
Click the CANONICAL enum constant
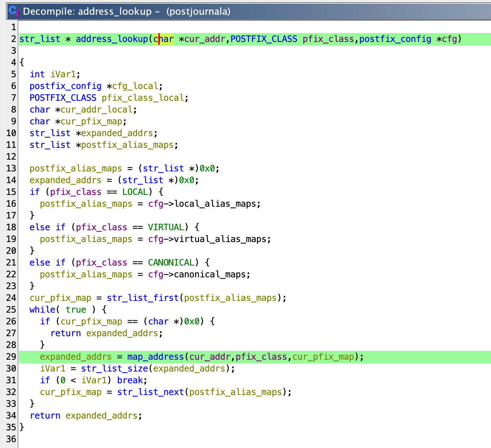click(171, 263)
